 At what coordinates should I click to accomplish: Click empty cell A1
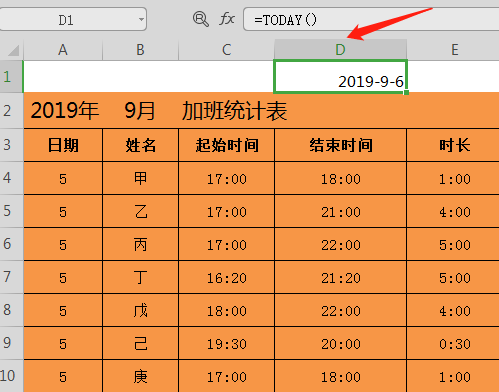click(x=63, y=77)
